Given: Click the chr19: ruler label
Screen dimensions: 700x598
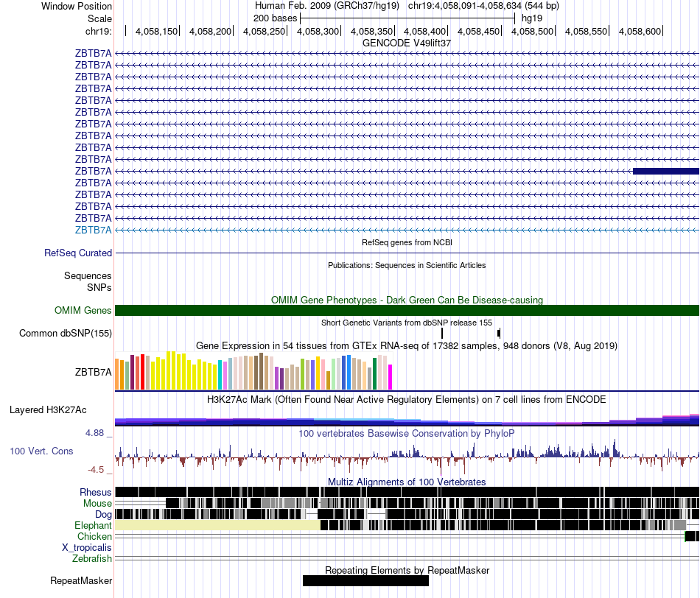Looking at the screenshot, I should point(99,31).
